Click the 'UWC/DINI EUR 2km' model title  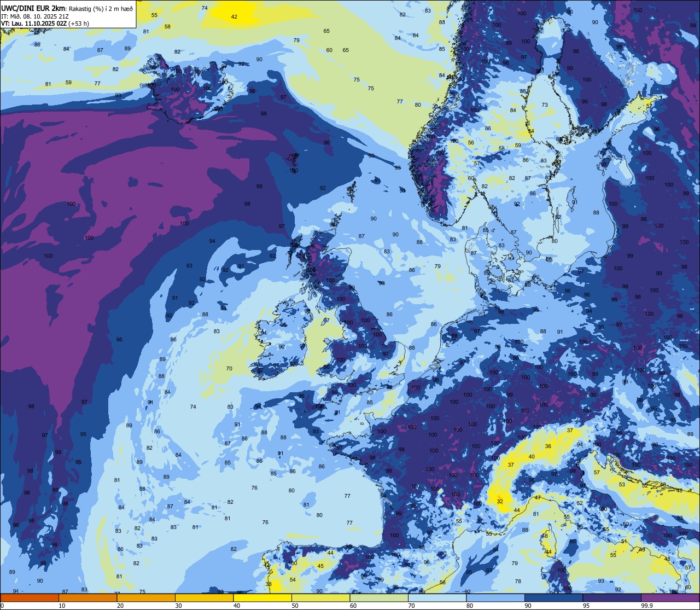33,8
